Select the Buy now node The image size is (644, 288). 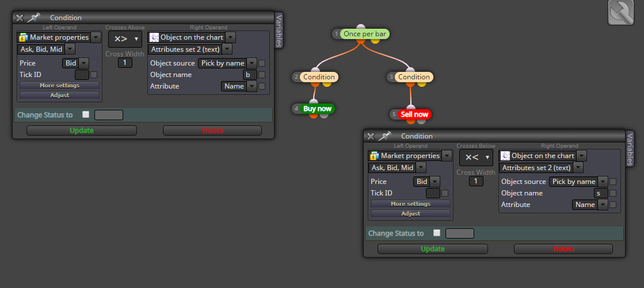(x=317, y=109)
